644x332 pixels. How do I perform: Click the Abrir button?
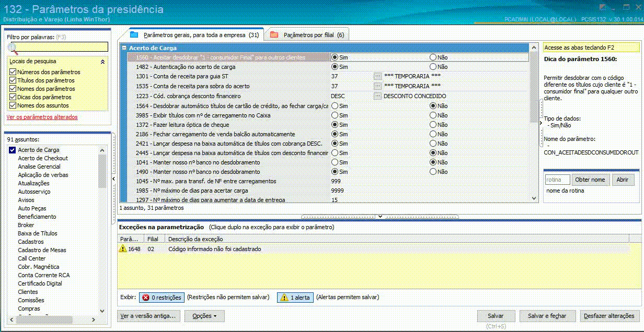pos(623,180)
